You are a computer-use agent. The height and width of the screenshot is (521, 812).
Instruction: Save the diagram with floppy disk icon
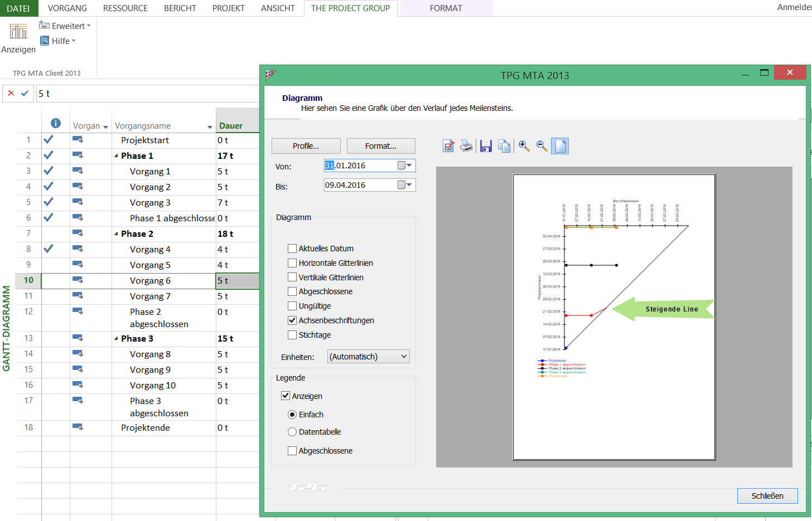tap(486, 146)
